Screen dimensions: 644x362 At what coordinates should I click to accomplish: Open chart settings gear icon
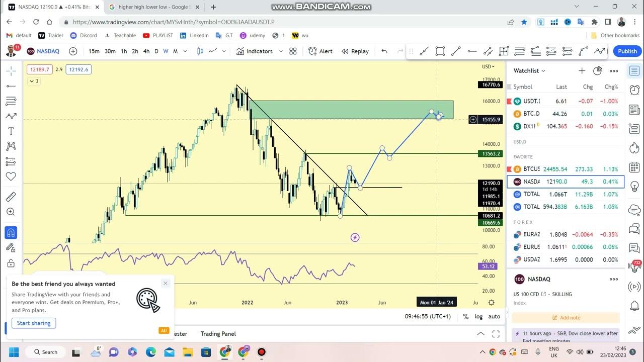(x=491, y=303)
